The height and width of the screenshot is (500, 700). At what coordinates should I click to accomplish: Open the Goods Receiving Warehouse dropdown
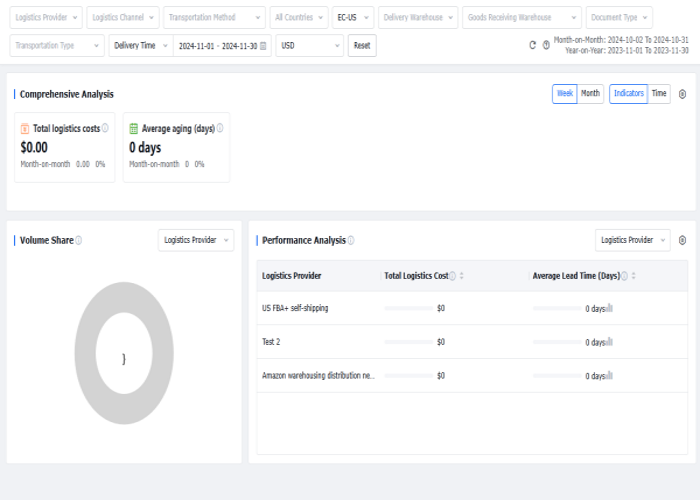(x=522, y=17)
